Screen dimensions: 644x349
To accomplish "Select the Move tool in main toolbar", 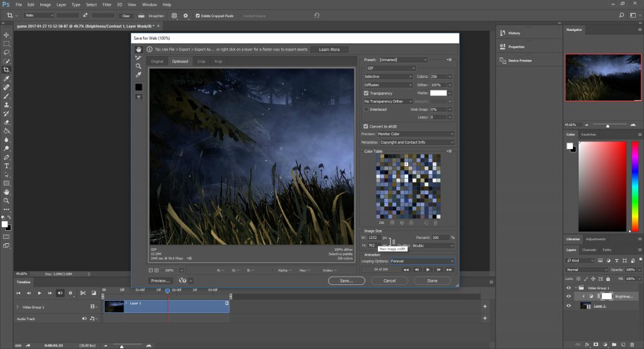I will tap(6, 35).
